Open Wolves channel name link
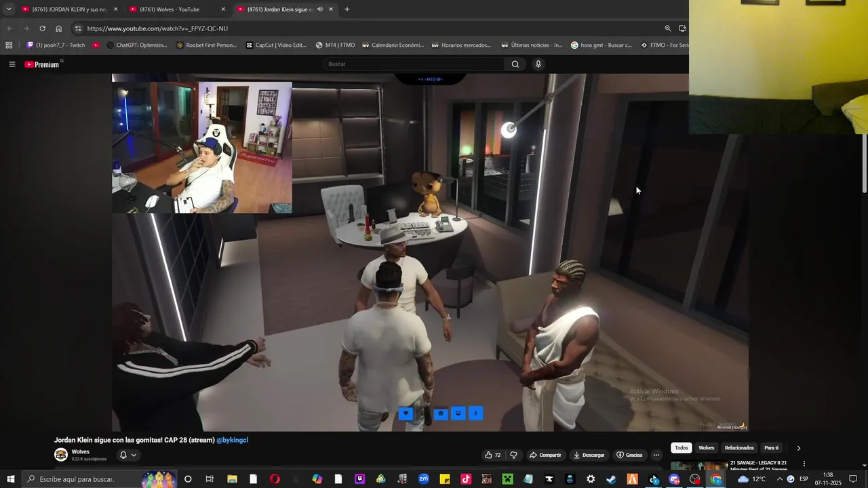The image size is (868, 488). [x=81, y=451]
